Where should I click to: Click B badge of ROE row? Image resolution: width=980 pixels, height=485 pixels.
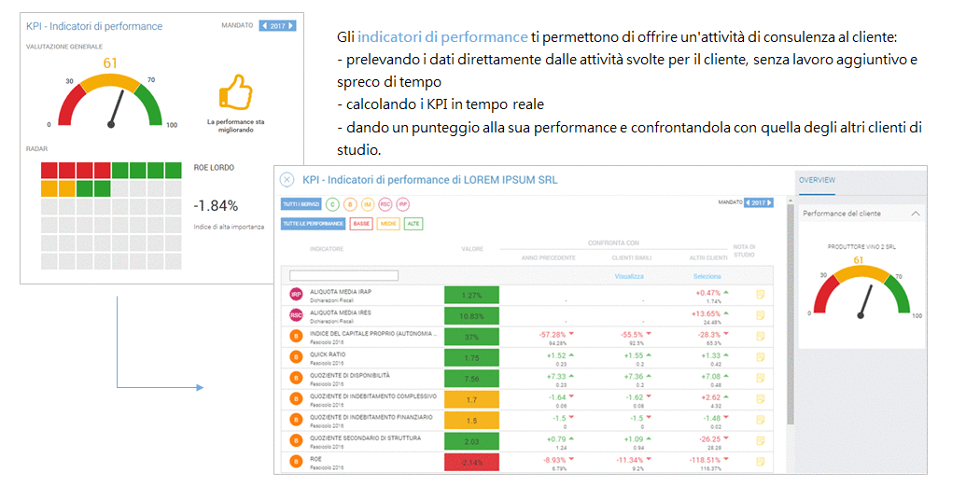[x=296, y=463]
